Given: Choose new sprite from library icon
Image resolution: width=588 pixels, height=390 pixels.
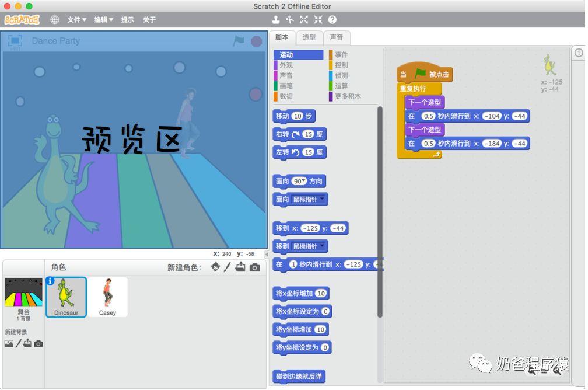Looking at the screenshot, I should (215, 267).
